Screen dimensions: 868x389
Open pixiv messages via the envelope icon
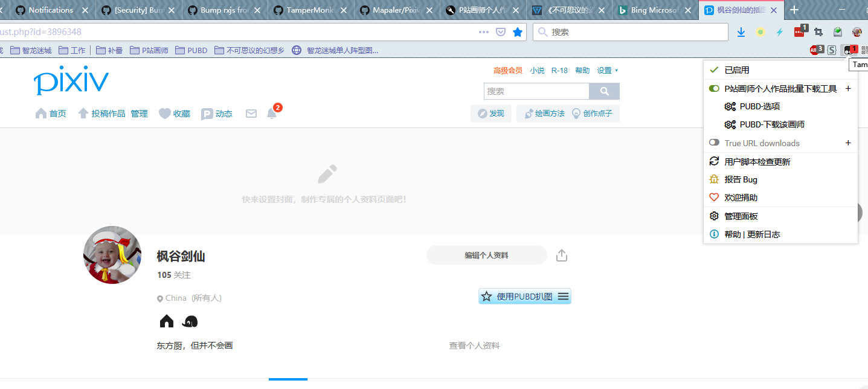coord(251,113)
